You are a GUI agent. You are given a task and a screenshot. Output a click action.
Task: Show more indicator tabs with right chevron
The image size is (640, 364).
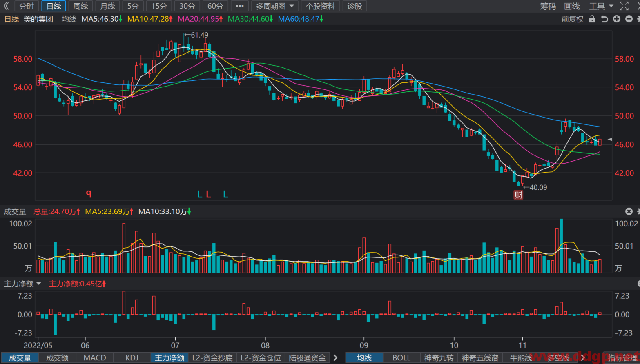[336, 358]
